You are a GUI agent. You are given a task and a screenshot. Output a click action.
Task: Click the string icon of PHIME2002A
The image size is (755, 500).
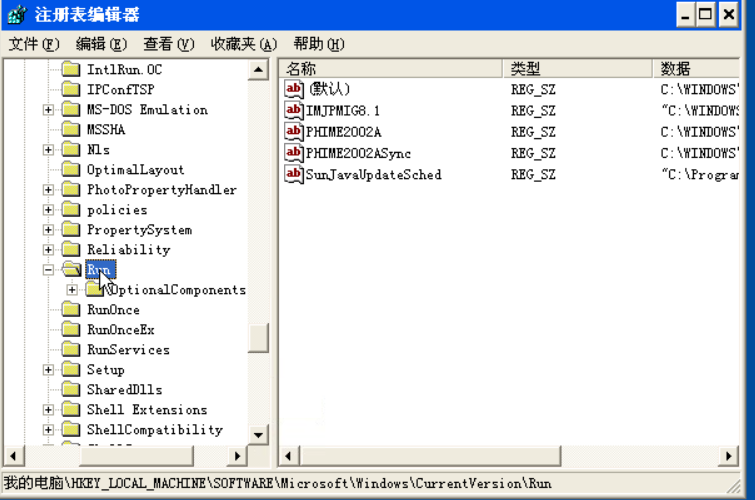pyautogui.click(x=294, y=132)
